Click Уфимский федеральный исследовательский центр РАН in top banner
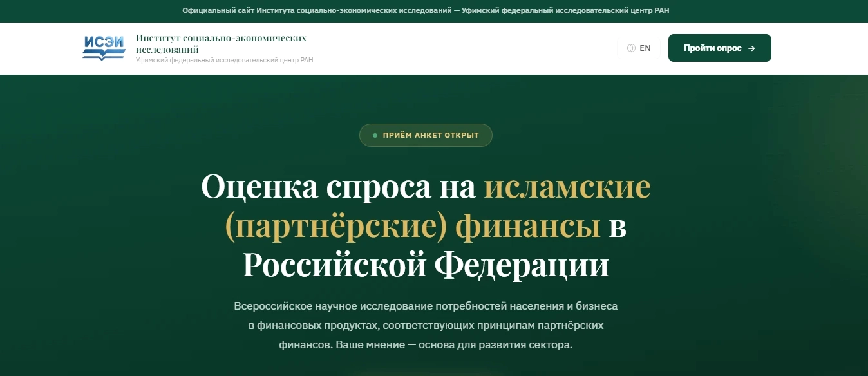868x376 pixels. pos(565,11)
